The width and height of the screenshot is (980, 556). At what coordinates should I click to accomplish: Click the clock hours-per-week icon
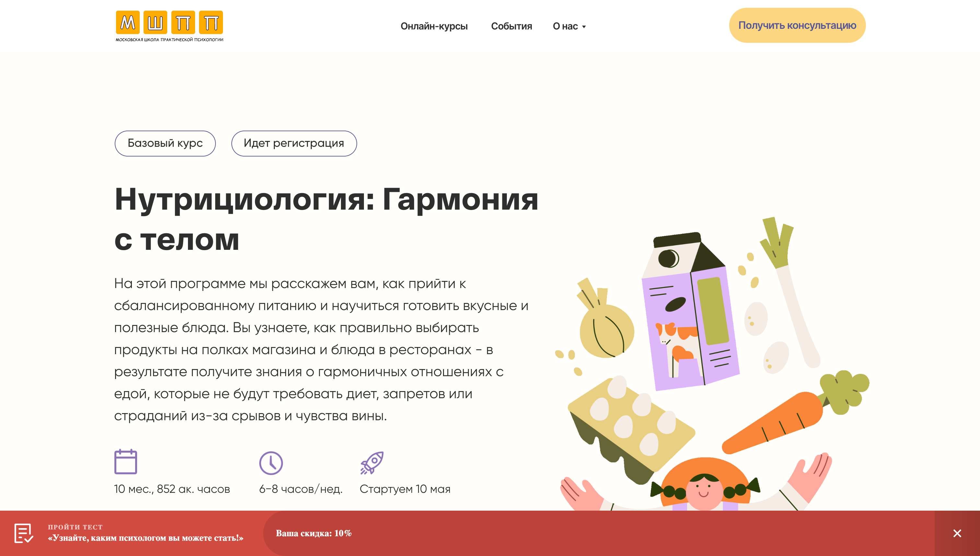[271, 463]
